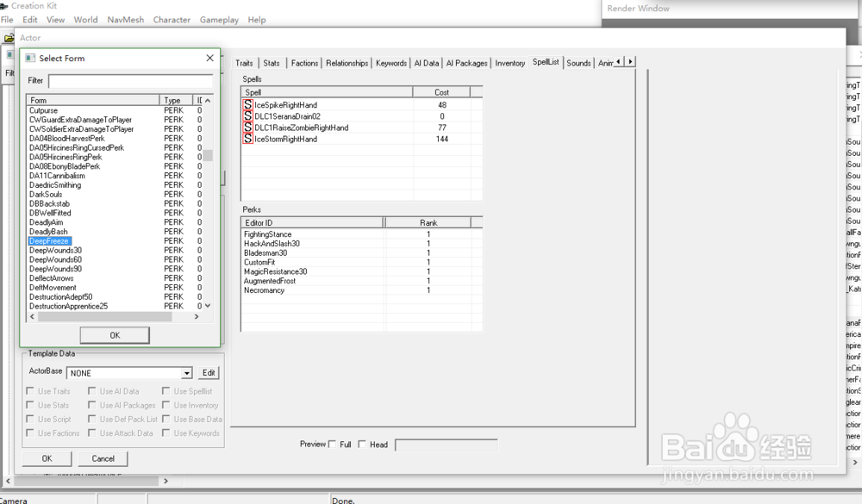Switch to the Keywords tab
Image resolution: width=862 pixels, height=504 pixels.
[x=391, y=63]
